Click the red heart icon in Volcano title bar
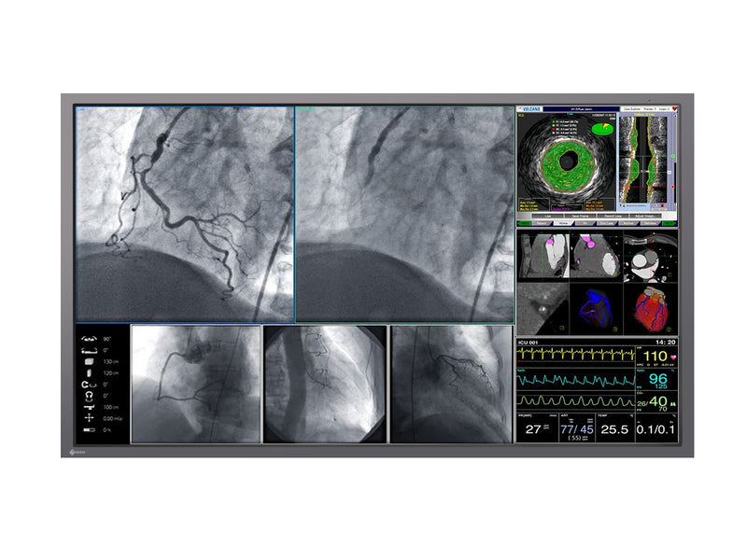This screenshot has width=747, height=560. click(674, 109)
